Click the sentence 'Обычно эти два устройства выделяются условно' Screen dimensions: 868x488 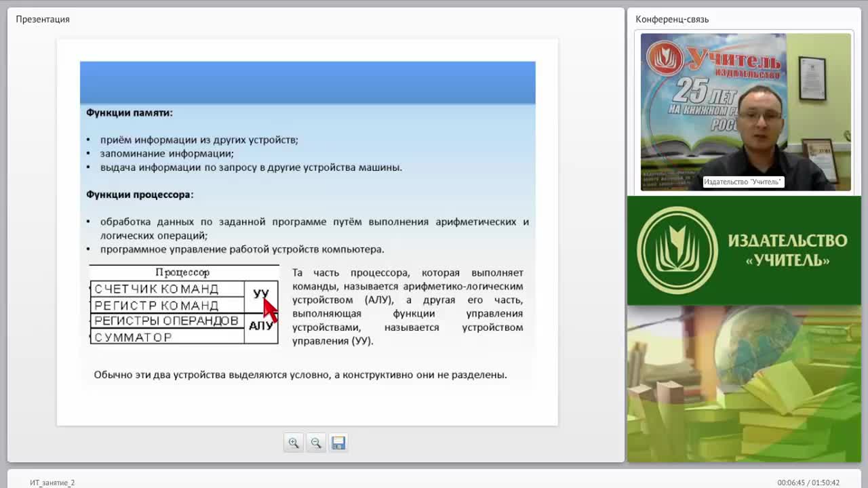[211, 374]
